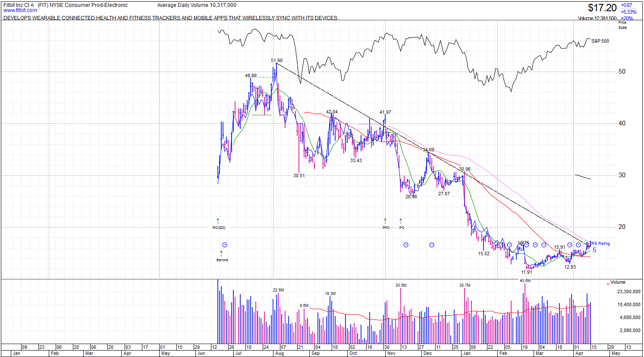Click the Jul month axis label
Image resolution: width=644 pixels, height=357 pixels.
coord(238,354)
